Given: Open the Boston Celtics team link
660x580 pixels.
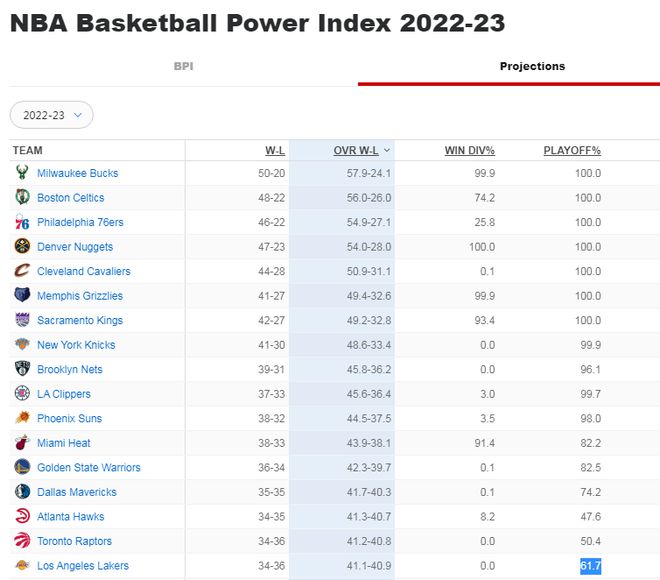Looking at the screenshot, I should (x=70, y=197).
